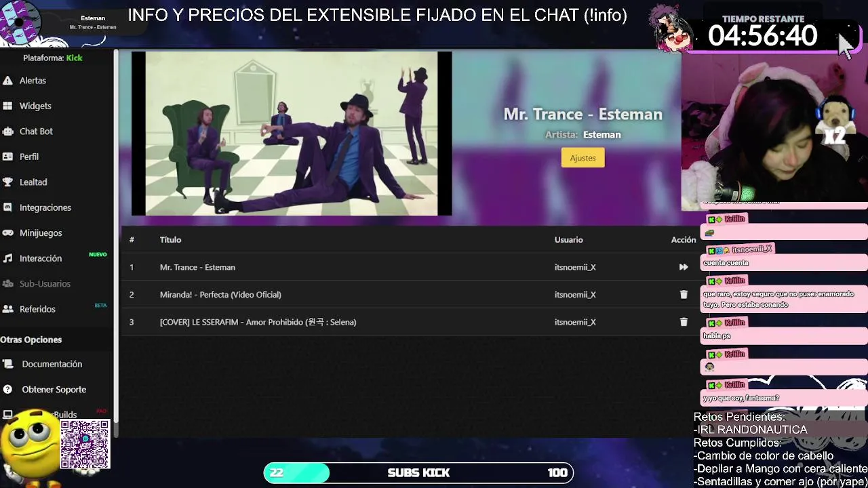The height and width of the screenshot is (488, 868).
Task: Click the Lealtad trophy icon
Action: coord(7,182)
